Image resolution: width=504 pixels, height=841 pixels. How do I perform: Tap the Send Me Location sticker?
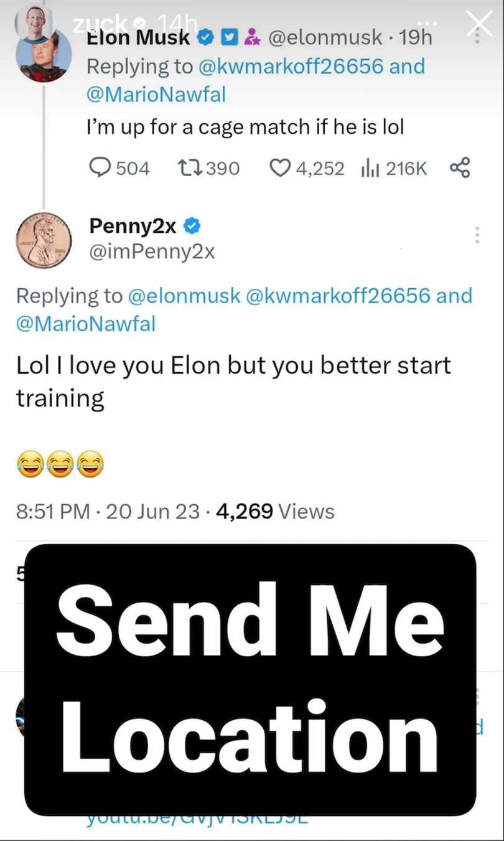pos(251,679)
